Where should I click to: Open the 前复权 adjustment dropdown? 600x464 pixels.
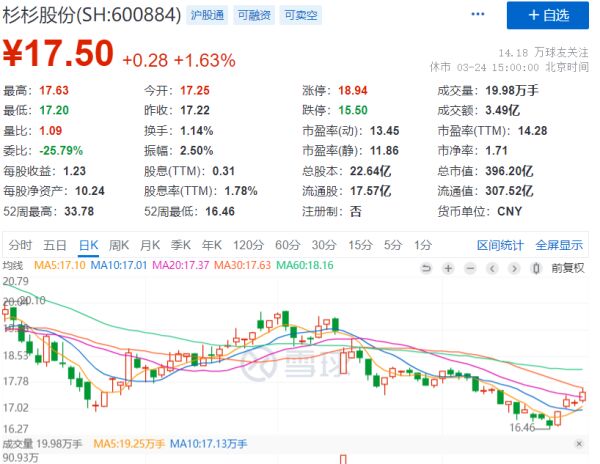pyautogui.click(x=566, y=267)
